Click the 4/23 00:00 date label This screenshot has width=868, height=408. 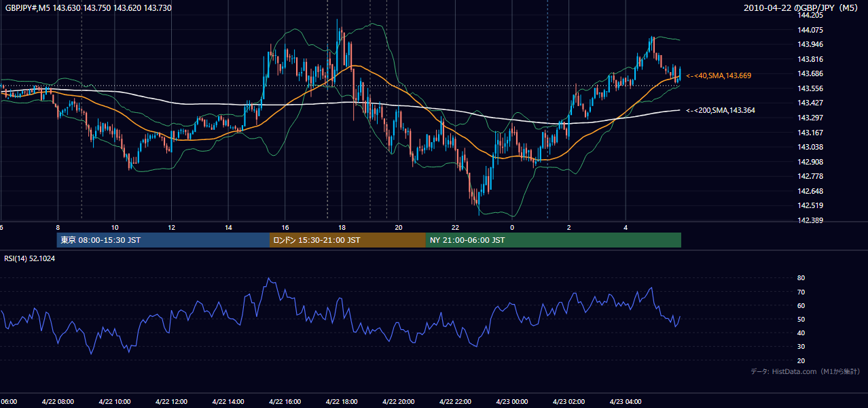click(x=512, y=402)
